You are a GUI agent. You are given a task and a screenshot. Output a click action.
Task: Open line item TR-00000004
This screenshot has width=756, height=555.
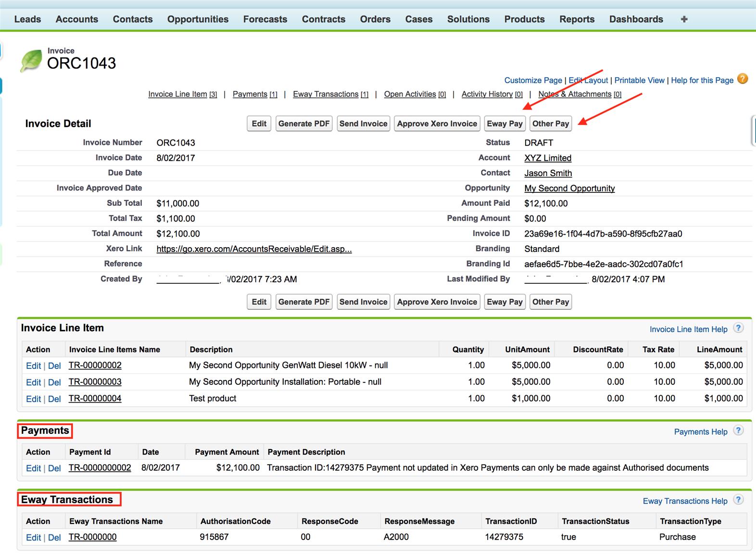coord(95,398)
